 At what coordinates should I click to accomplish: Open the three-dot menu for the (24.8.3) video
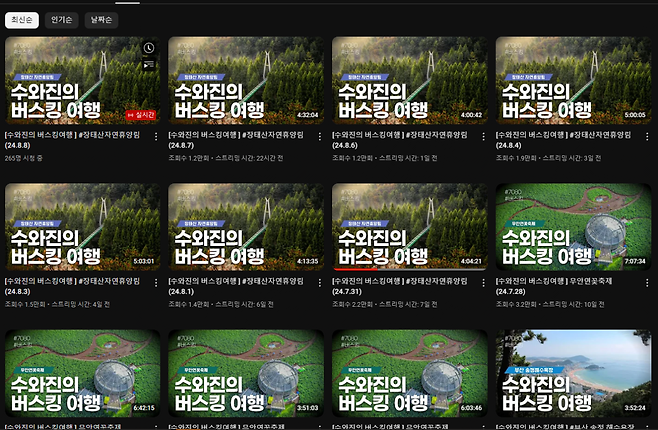[156, 283]
